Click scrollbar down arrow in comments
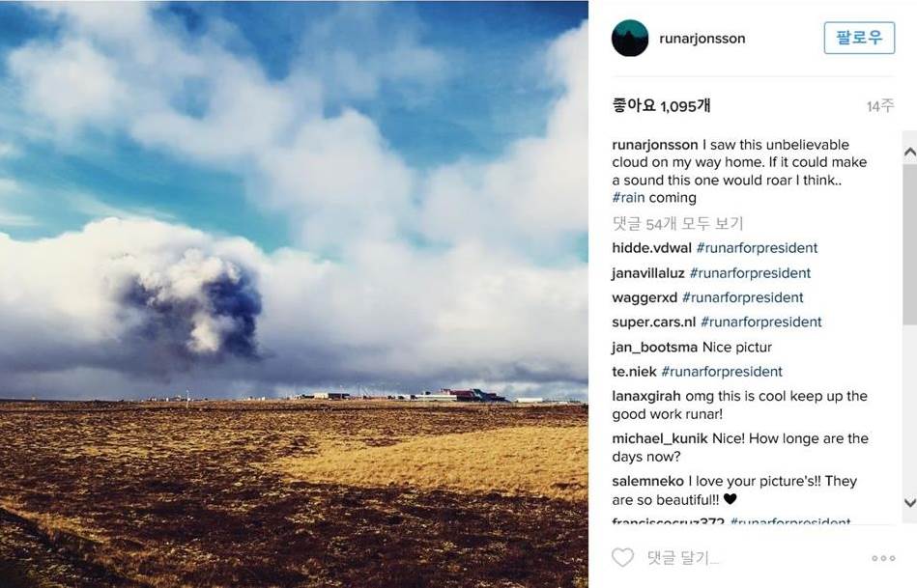Image resolution: width=917 pixels, height=588 pixels. [909, 503]
